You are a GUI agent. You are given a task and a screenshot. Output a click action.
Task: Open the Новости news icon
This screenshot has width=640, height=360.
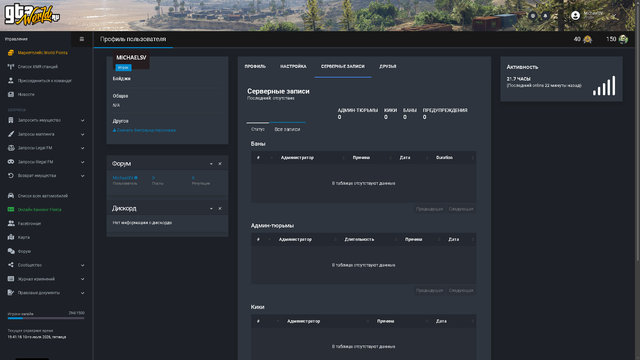pos(11,94)
